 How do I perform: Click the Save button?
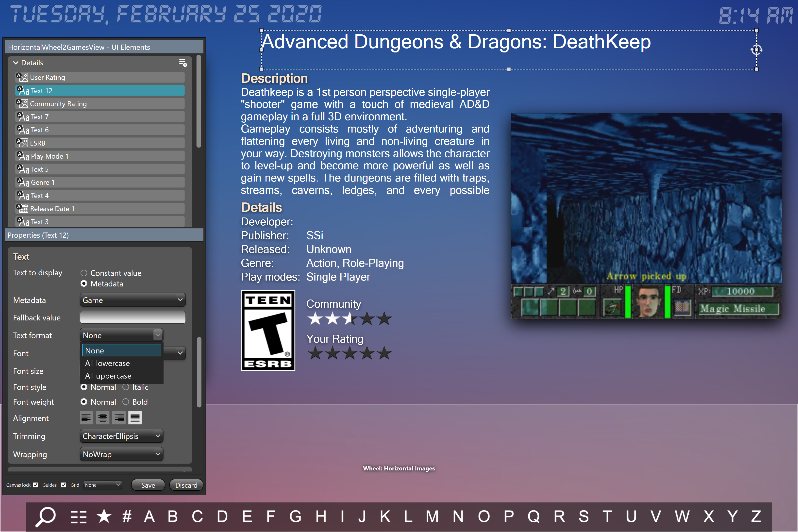[148, 485]
